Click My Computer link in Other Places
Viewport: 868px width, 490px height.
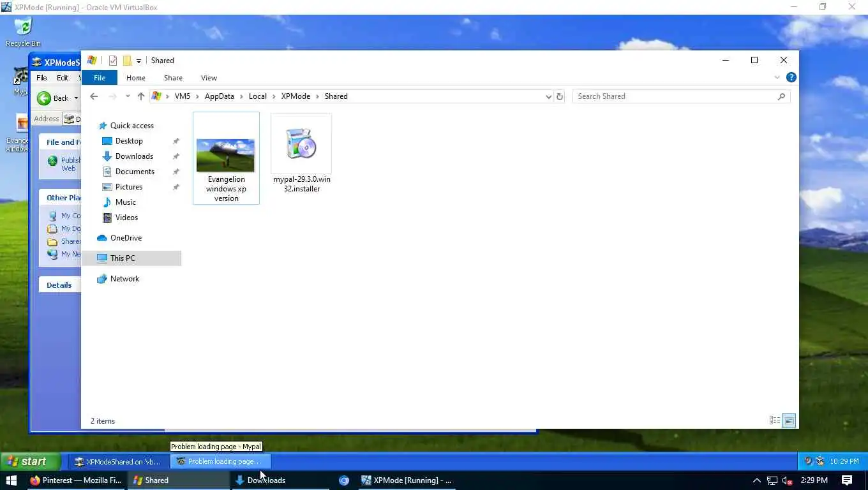(65, 216)
